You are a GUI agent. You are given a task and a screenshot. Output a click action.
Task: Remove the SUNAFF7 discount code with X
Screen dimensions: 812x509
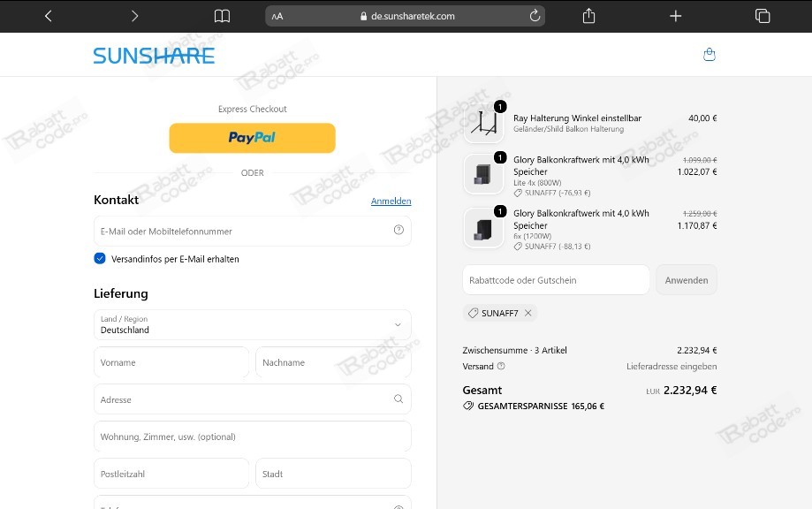point(527,313)
